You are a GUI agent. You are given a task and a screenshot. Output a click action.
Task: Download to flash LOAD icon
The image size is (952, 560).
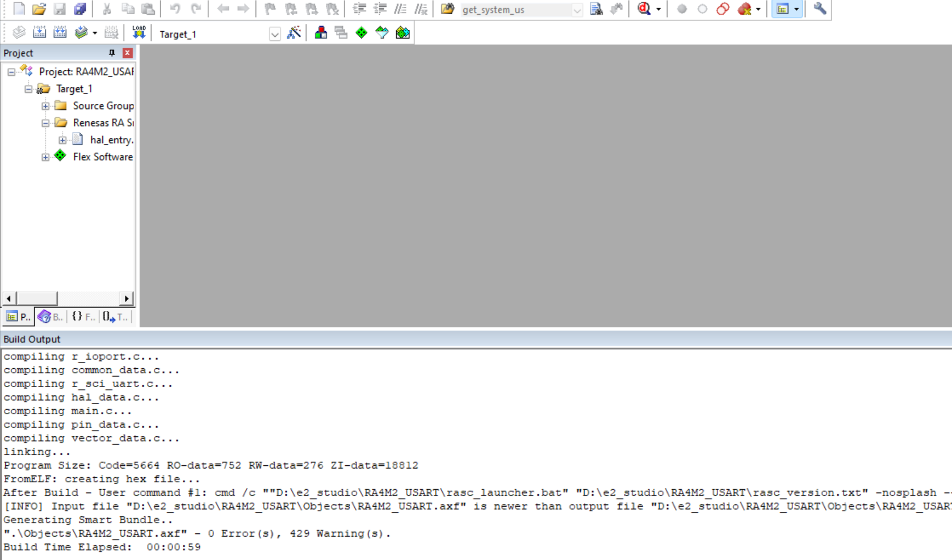point(139,33)
